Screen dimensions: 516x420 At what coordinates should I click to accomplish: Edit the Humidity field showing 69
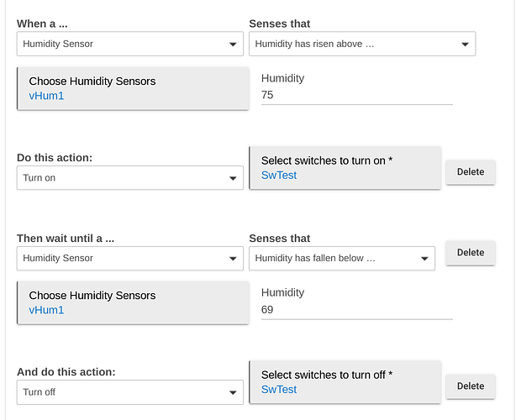coord(356,310)
